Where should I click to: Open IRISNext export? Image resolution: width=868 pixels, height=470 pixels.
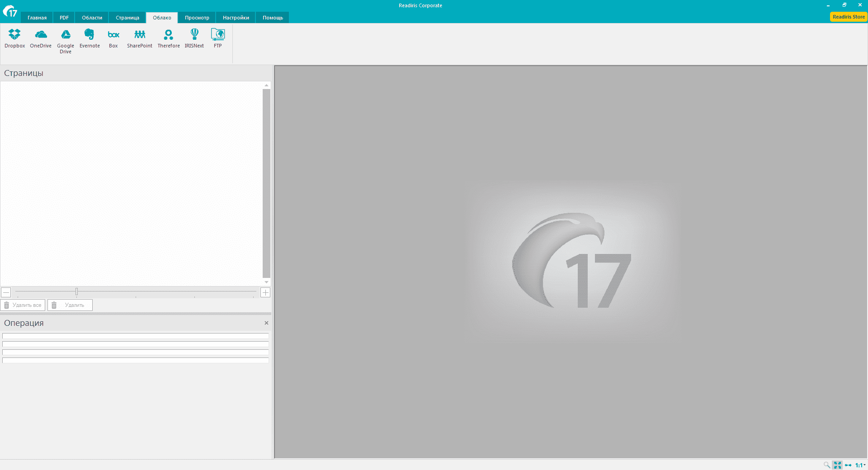[194, 38]
